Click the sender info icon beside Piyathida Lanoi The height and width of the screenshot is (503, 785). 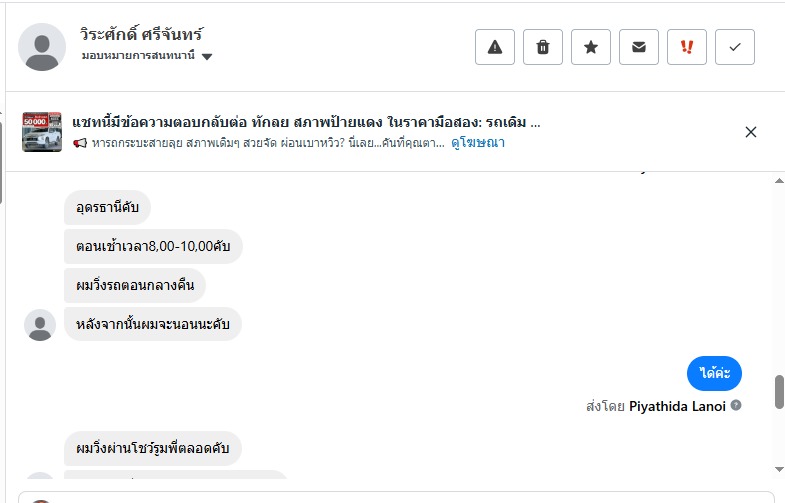click(736, 406)
